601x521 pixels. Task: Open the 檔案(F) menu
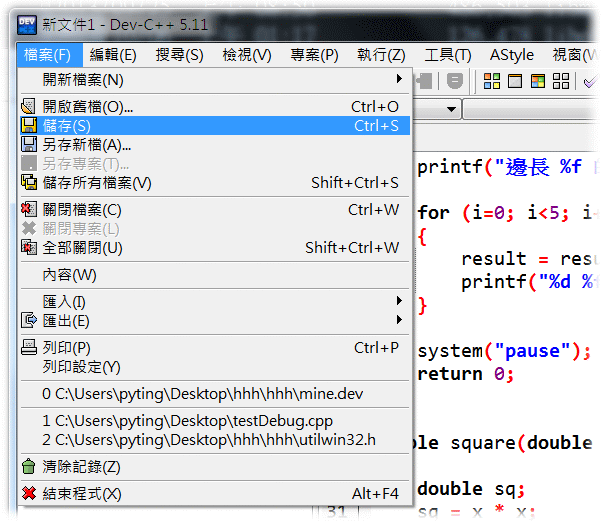[49, 55]
